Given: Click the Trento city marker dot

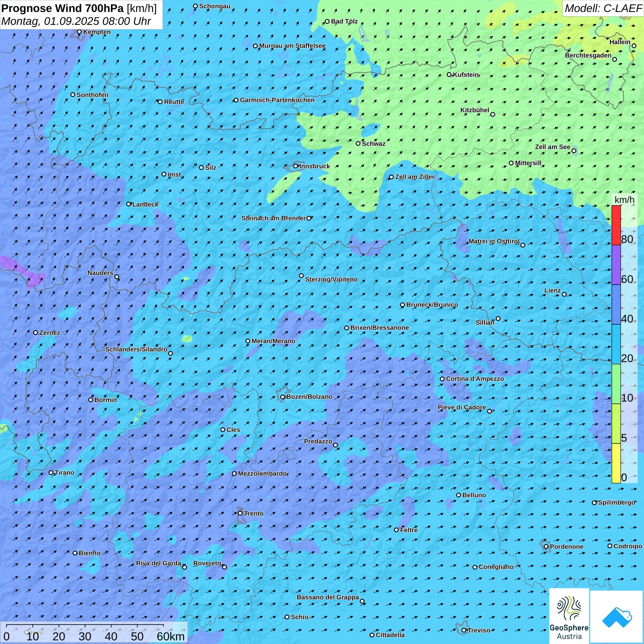Looking at the screenshot, I should (240, 513).
